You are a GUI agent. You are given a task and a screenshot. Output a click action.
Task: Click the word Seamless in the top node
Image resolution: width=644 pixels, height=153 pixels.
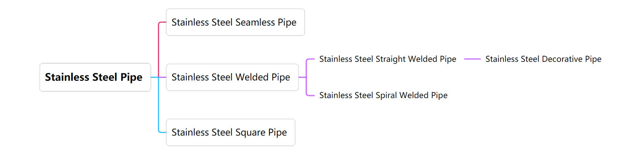255,22
